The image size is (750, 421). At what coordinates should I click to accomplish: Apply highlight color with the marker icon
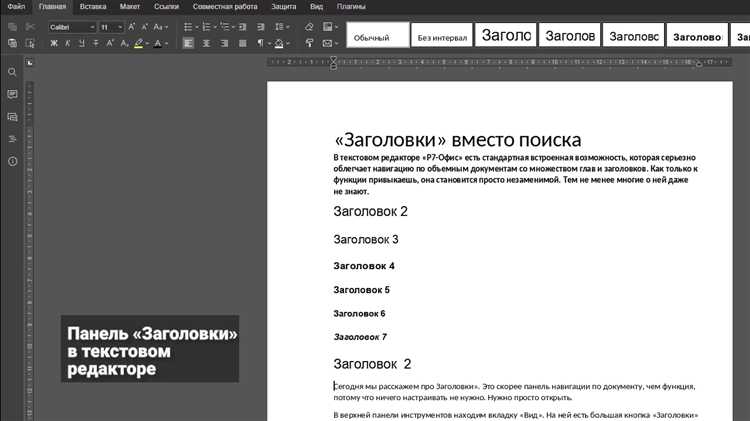click(139, 44)
